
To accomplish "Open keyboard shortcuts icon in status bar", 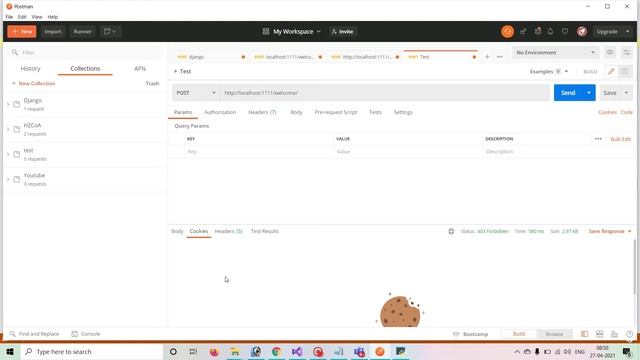I will (614, 334).
